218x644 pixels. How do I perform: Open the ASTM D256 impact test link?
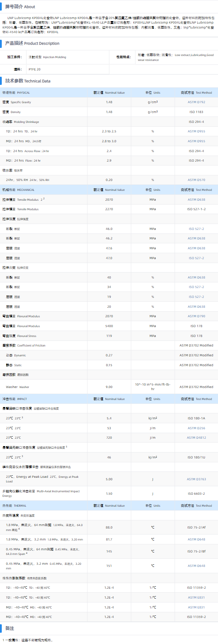tap(196, 428)
